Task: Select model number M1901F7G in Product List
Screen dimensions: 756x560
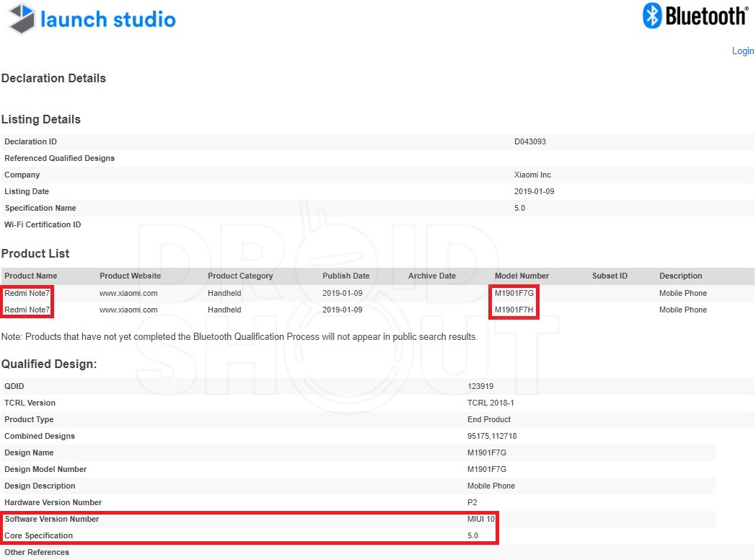Action: click(x=514, y=293)
